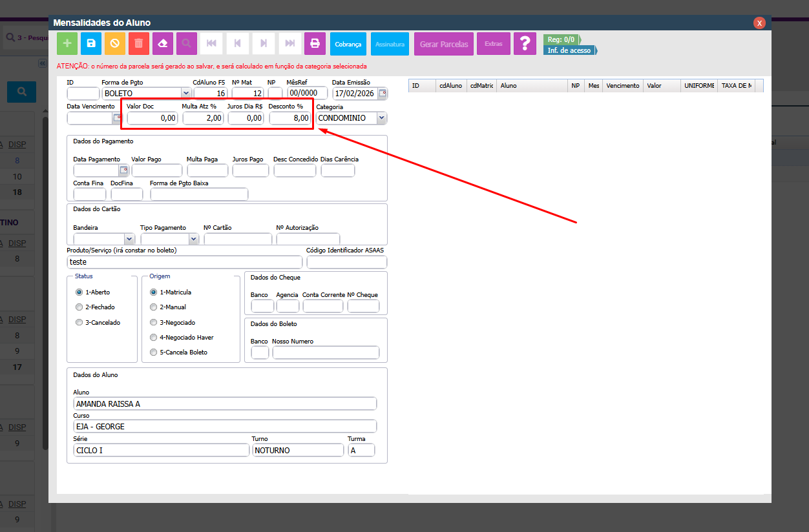Screen dimensions: 809x532
Task: Click the orange cancel icon
Action: [115, 44]
